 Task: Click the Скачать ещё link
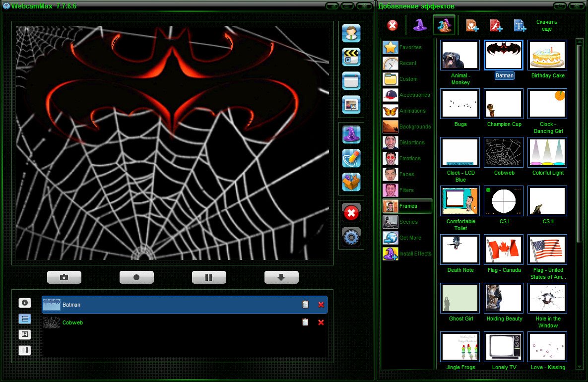coord(546,25)
